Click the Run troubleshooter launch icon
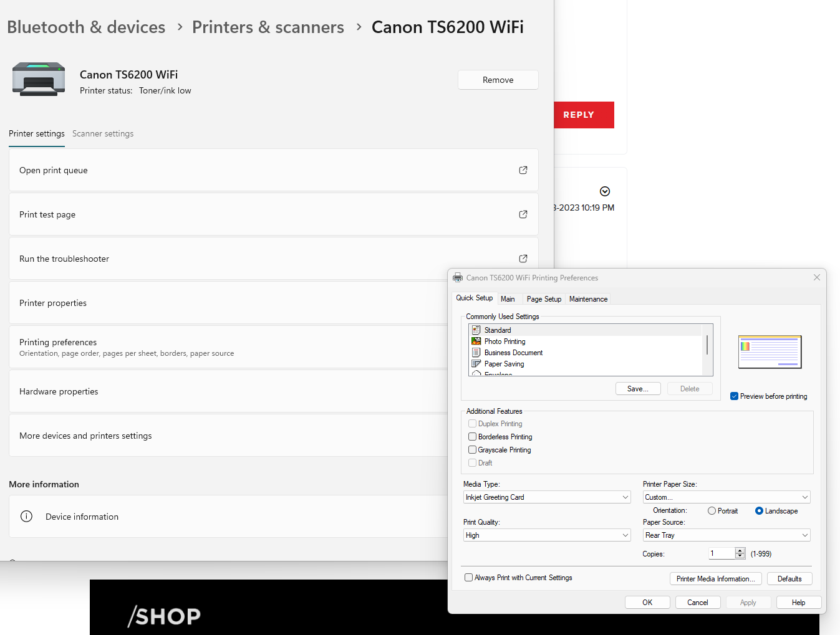 (523, 258)
